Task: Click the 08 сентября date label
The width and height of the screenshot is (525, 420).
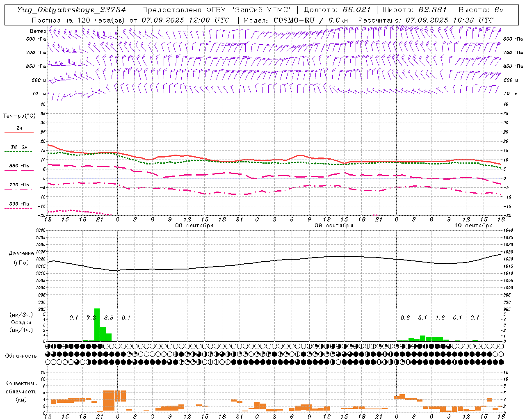Action: (x=194, y=226)
